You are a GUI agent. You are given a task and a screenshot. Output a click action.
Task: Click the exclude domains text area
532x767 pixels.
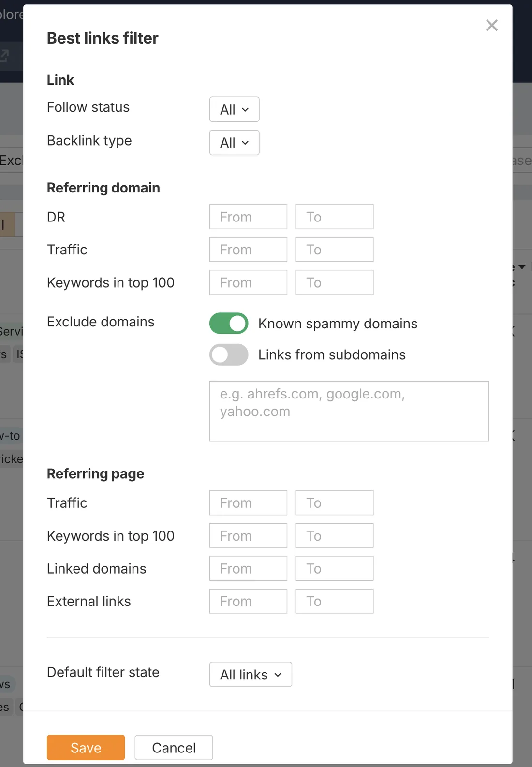tap(349, 411)
